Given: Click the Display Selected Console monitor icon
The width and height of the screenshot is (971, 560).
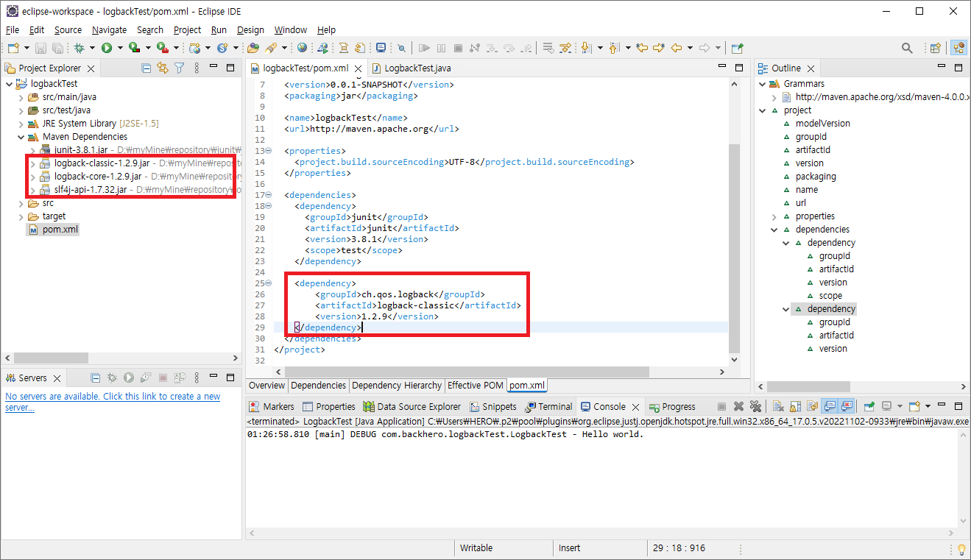Looking at the screenshot, I should click(886, 406).
